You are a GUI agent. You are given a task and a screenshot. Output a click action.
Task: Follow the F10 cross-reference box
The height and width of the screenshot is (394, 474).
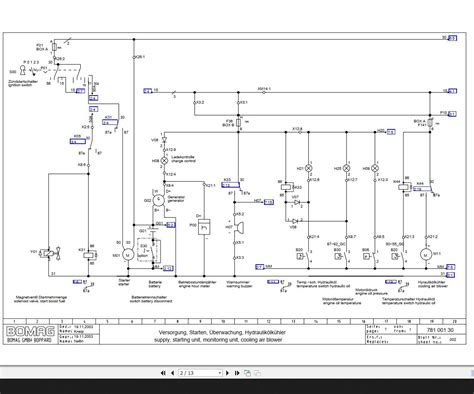pos(452,114)
